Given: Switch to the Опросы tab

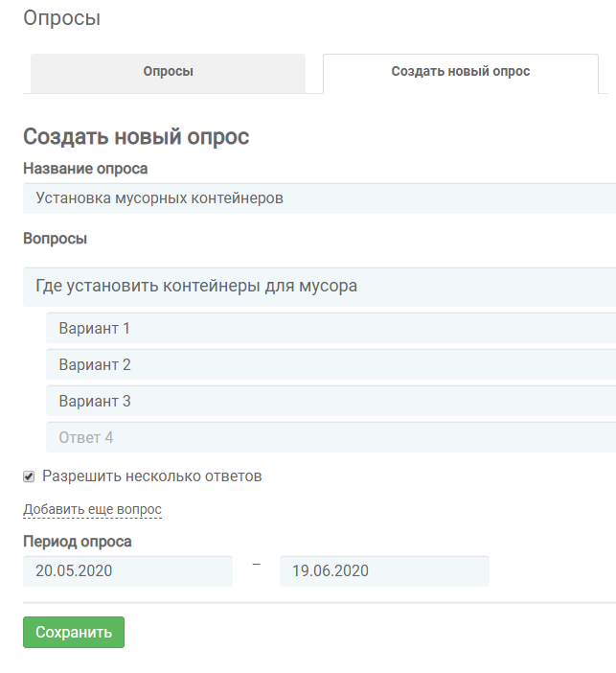Looking at the screenshot, I should click(168, 74).
